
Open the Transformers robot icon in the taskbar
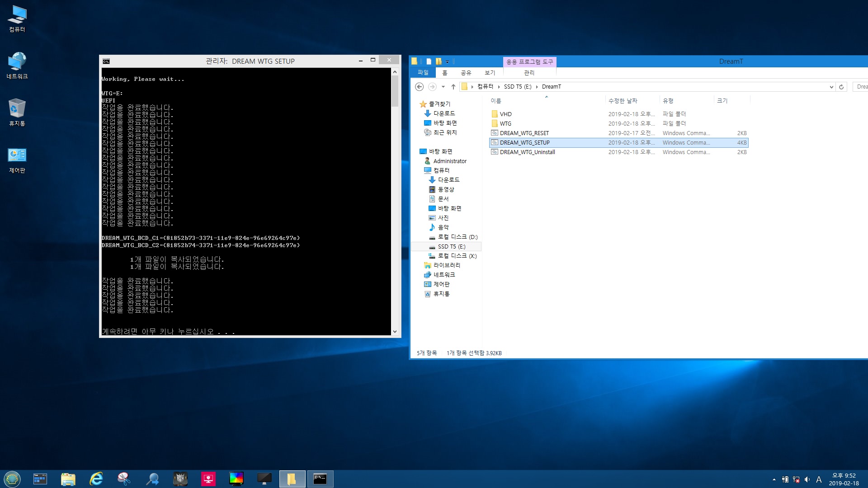[x=180, y=479]
